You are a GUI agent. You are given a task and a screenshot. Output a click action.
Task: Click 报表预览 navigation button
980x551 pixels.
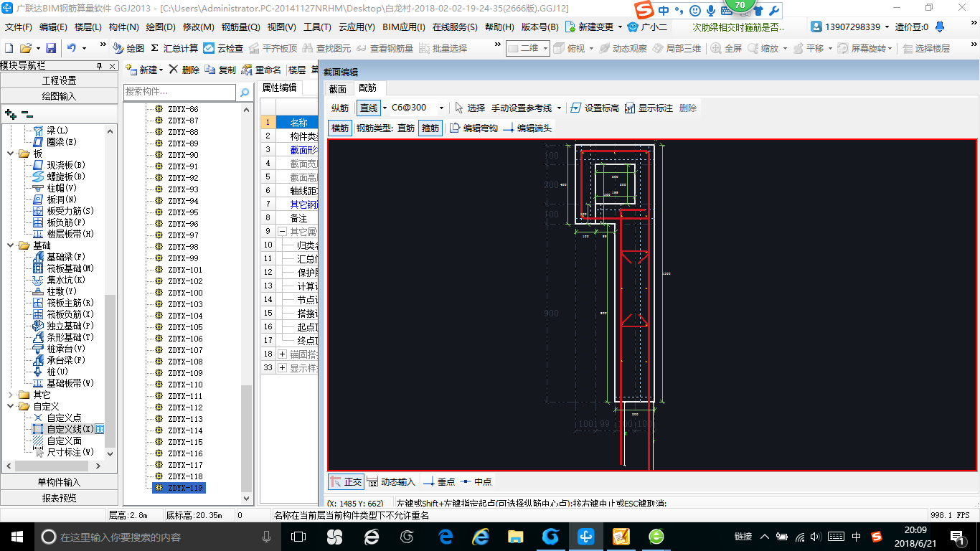click(x=59, y=498)
